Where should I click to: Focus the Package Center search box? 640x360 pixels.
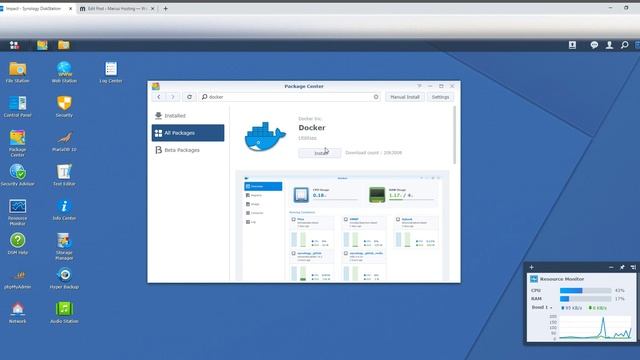[x=291, y=97]
